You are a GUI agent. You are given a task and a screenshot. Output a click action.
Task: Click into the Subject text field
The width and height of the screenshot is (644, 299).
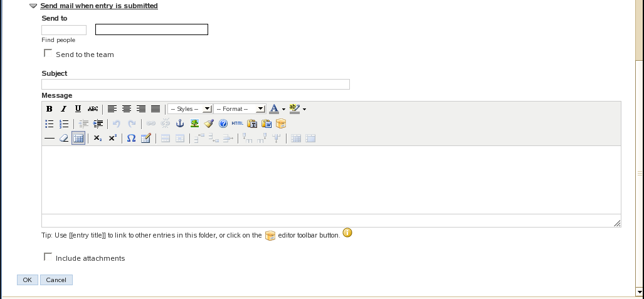point(195,85)
